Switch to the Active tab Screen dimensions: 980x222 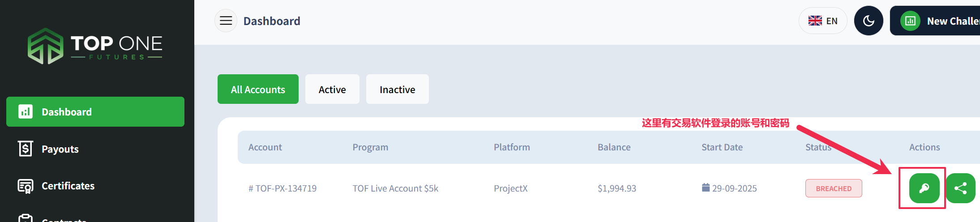332,89
